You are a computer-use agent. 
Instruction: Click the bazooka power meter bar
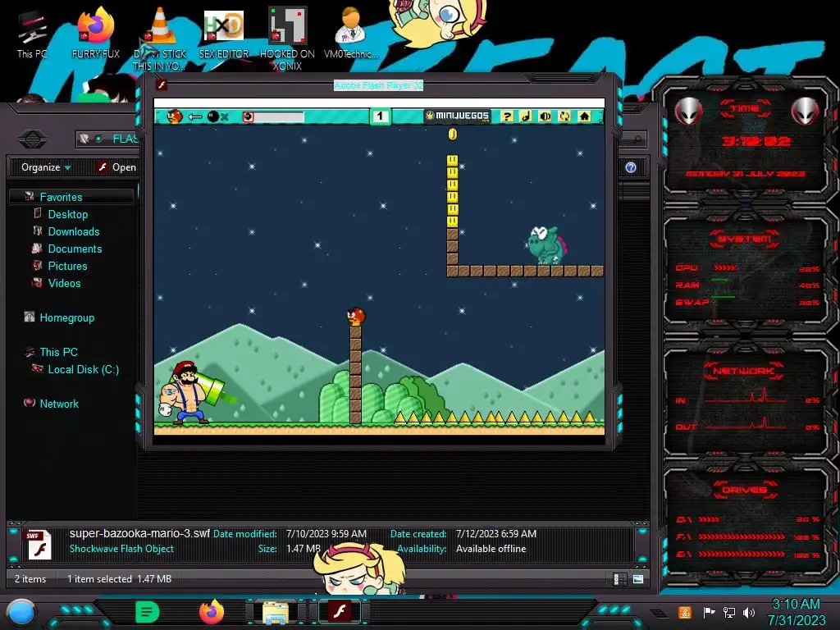273,116
